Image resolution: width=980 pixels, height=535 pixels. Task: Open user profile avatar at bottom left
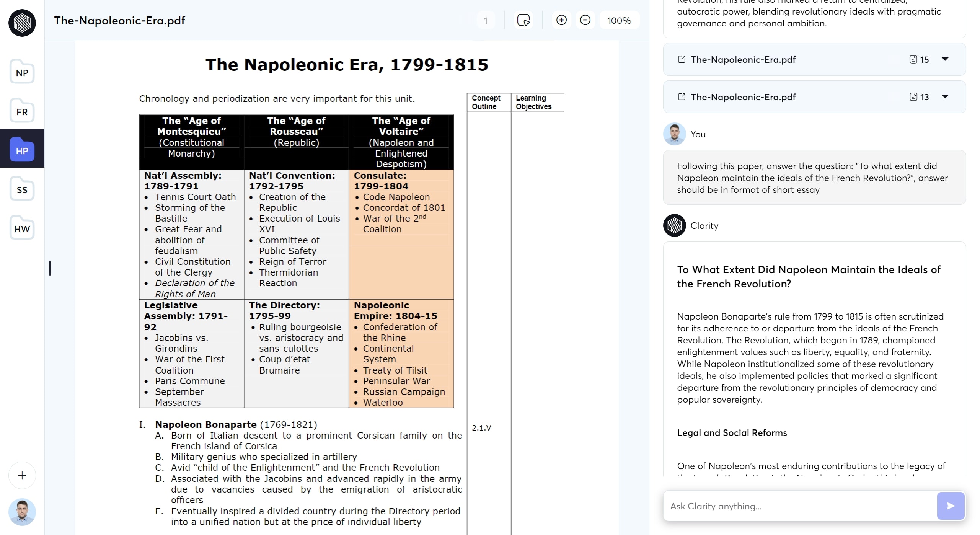click(22, 512)
